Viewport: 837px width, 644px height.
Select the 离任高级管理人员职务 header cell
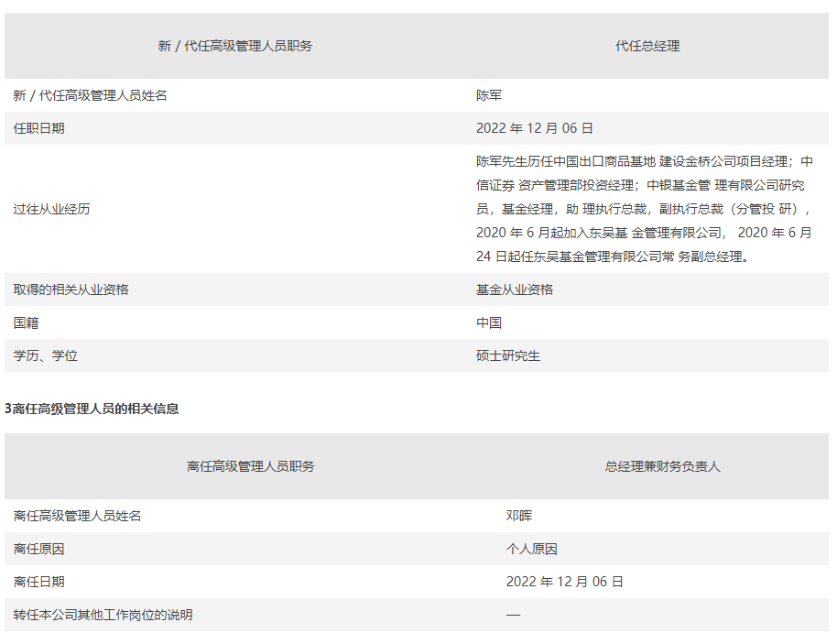tap(251, 466)
